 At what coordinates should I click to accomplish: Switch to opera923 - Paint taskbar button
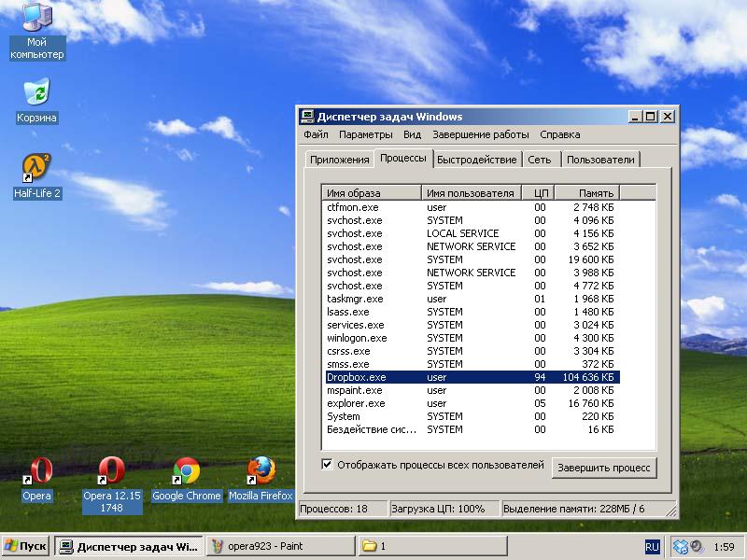[x=279, y=546]
